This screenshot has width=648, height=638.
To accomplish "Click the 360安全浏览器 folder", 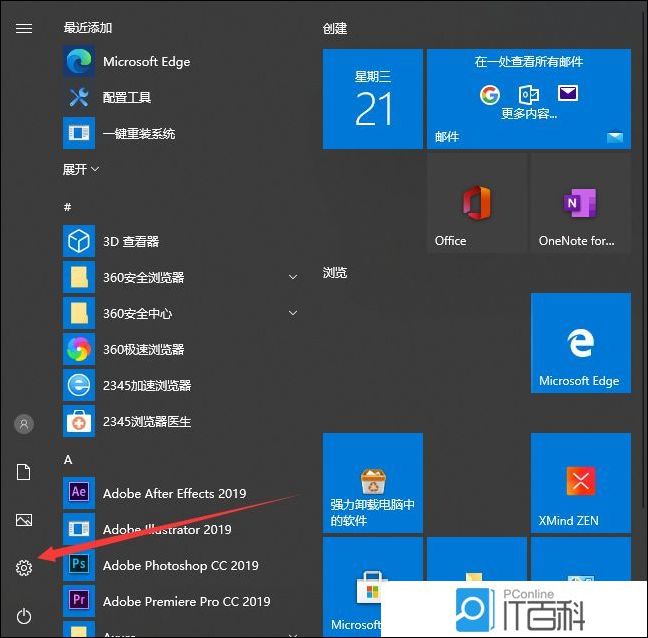I will 180,277.
